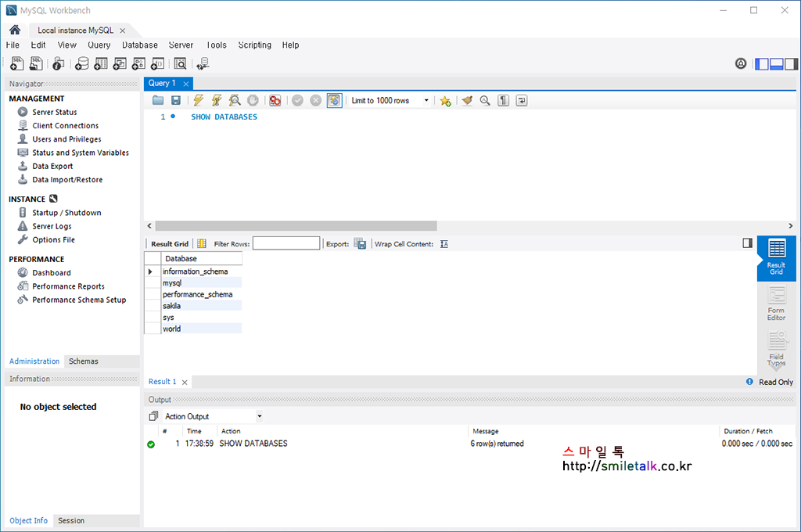This screenshot has width=801, height=532.
Task: Open SQL script file toolbar icon
Action: (x=36, y=63)
